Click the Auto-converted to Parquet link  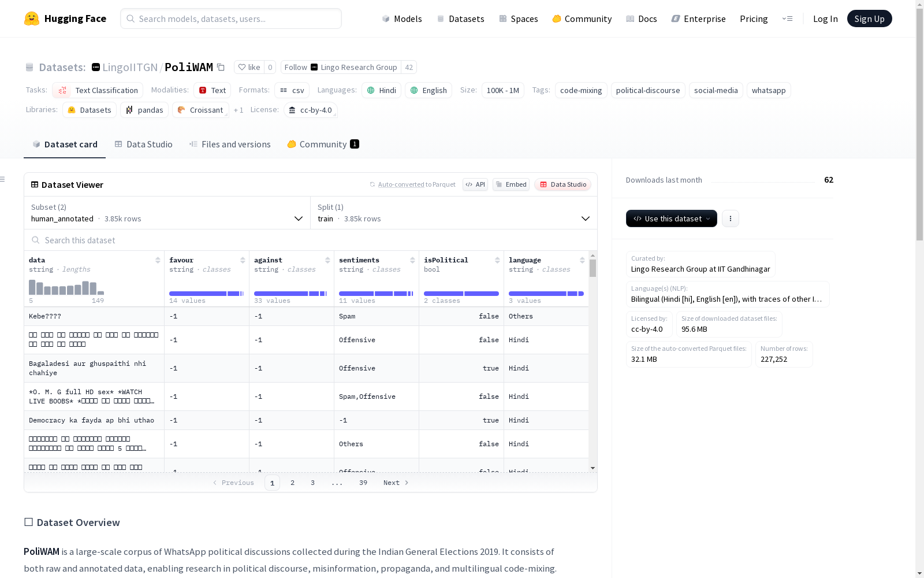pos(416,184)
